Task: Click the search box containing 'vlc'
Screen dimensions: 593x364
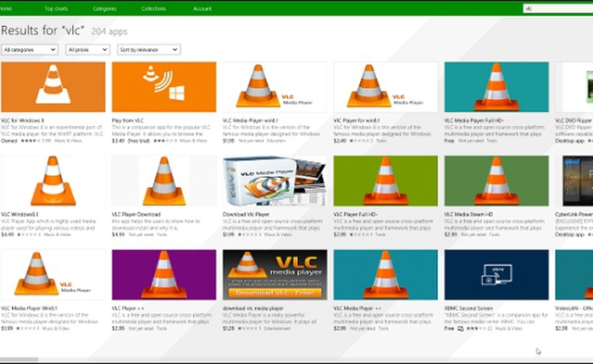Action: [557, 8]
